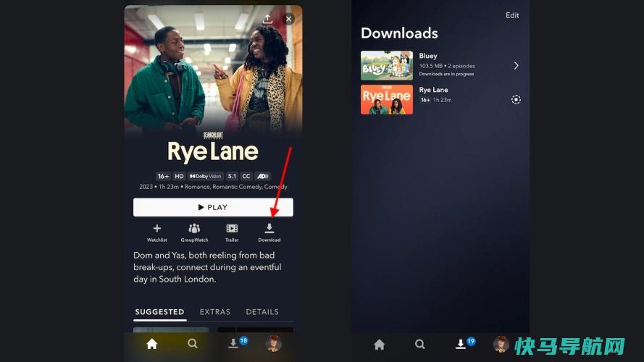644x362 pixels.
Task: Go to Home in left screen nav
Action: [152, 344]
